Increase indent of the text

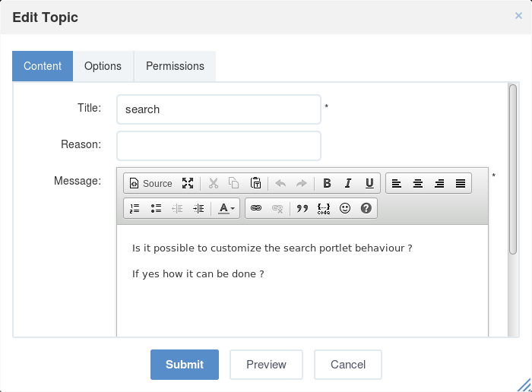[198, 208]
